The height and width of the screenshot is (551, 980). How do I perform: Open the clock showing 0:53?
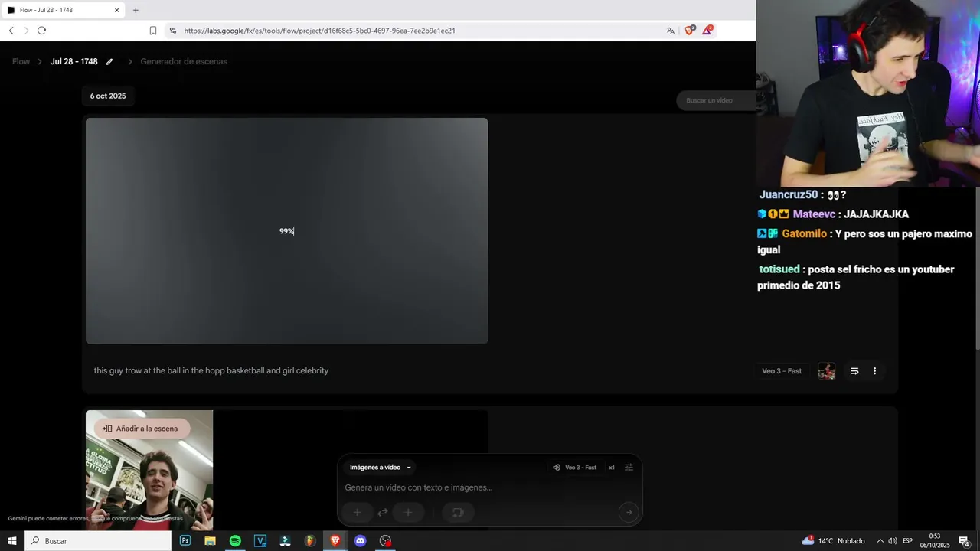[x=935, y=541]
